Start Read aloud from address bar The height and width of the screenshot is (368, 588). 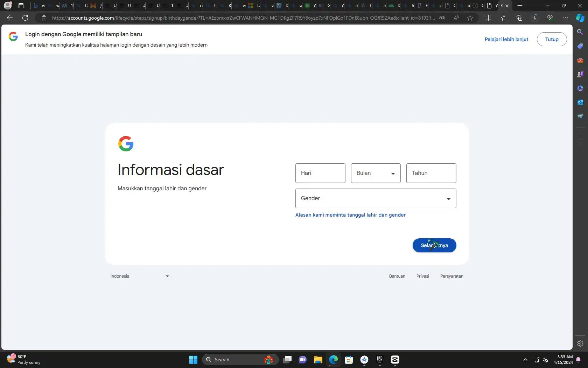tap(456, 18)
